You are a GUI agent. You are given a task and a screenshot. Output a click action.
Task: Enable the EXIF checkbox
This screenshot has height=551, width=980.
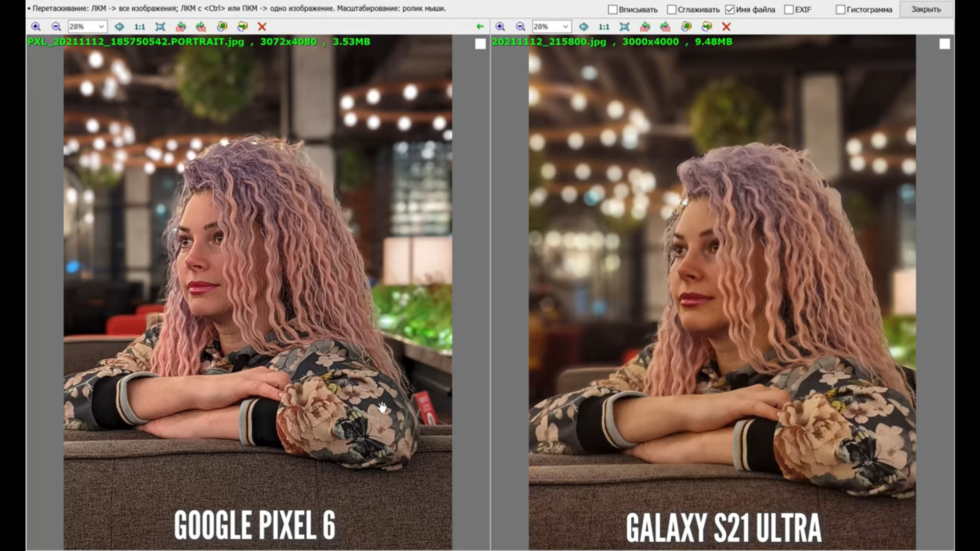[789, 10]
